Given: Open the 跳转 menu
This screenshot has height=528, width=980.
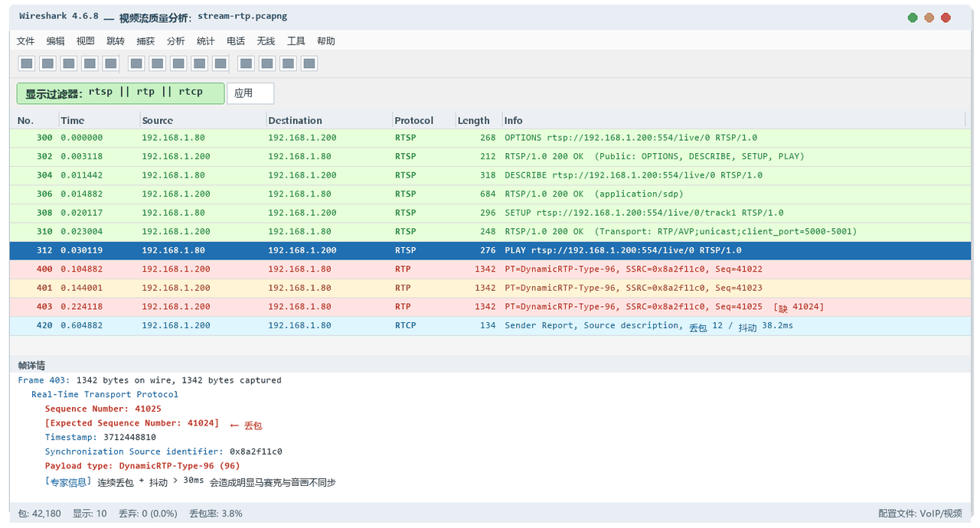Looking at the screenshot, I should pyautogui.click(x=115, y=41).
